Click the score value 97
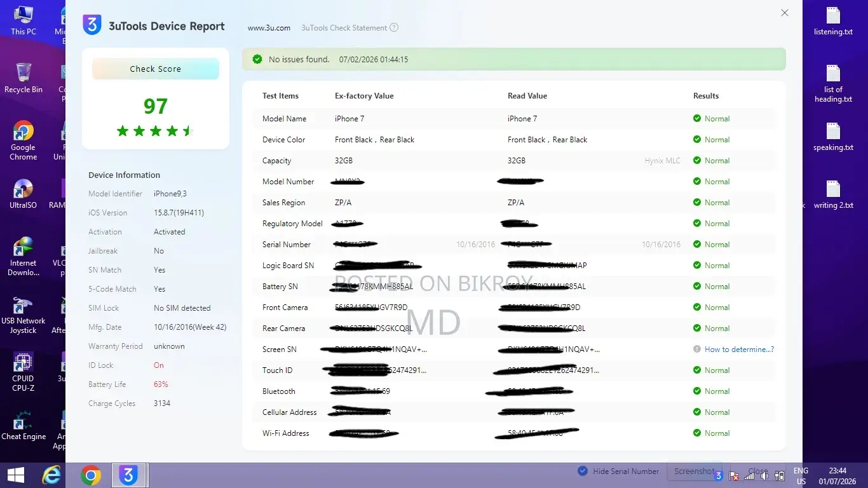The width and height of the screenshot is (868, 488). click(x=156, y=106)
